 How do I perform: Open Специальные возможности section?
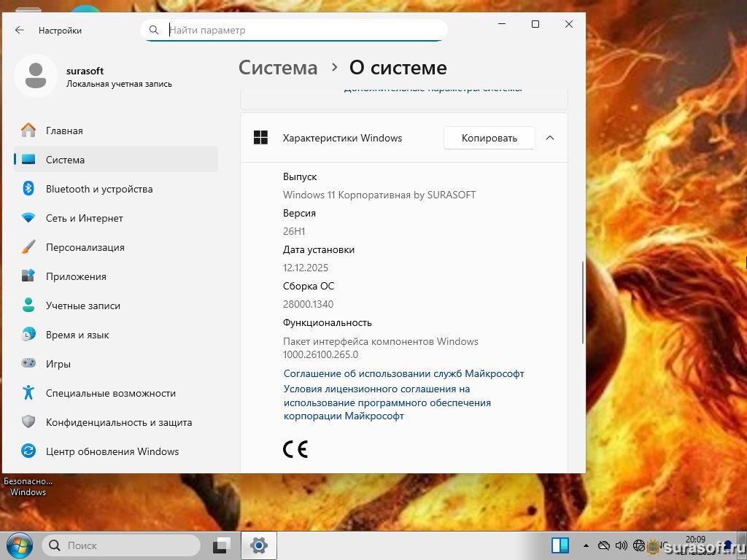(x=110, y=393)
